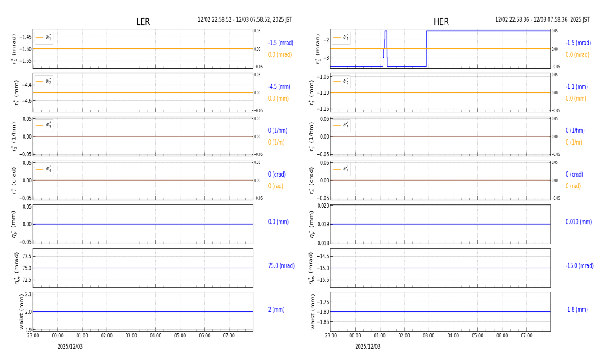595x364 pixels.
Task: Select the 0 (1/m) value beside HER
Action: click(574, 142)
